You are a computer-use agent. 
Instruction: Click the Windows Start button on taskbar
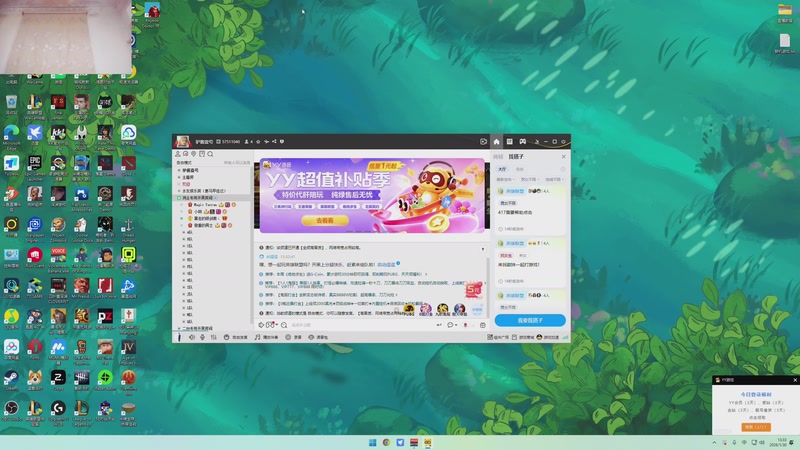(372, 442)
